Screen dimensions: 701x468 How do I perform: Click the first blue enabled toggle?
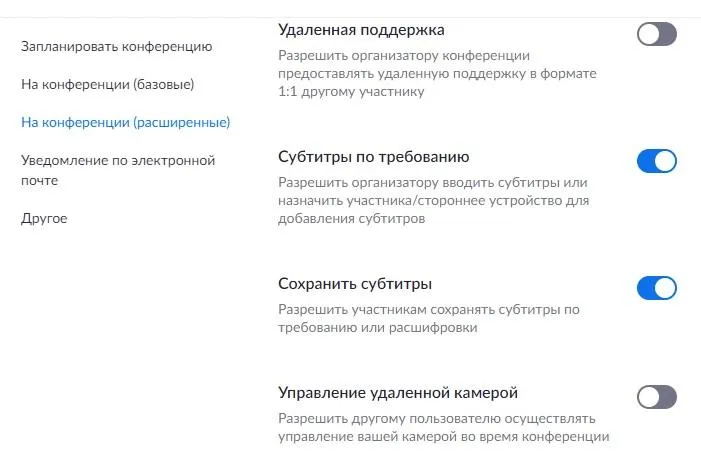point(656,161)
